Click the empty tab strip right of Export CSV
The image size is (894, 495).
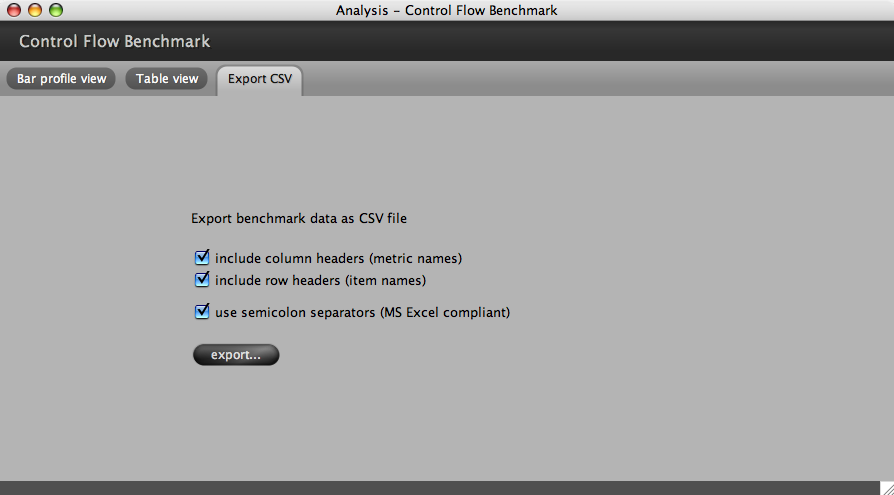coord(600,79)
